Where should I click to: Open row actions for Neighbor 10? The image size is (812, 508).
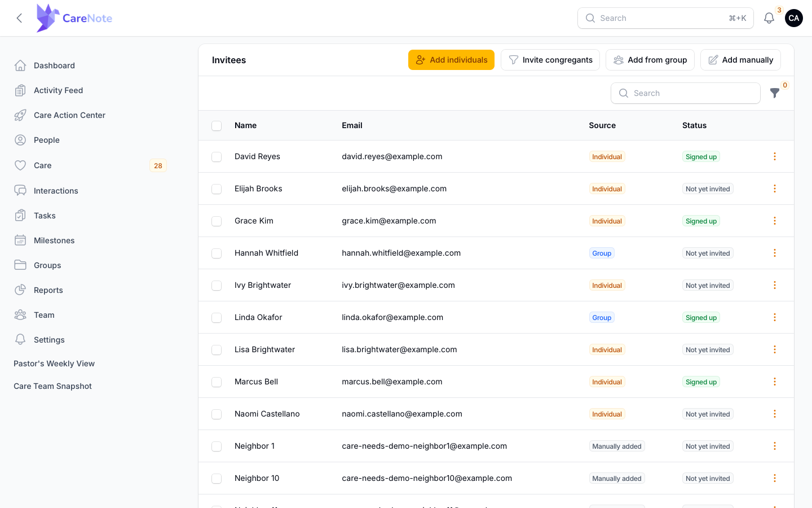click(x=775, y=478)
